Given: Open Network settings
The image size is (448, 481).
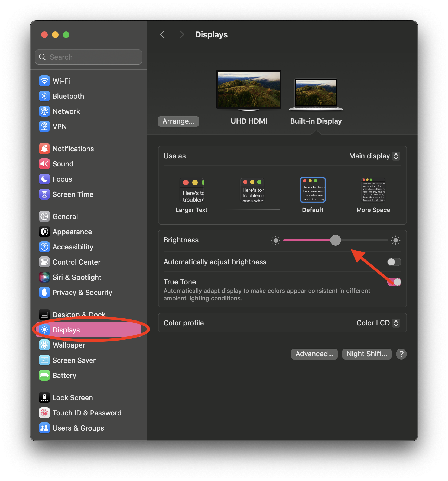Looking at the screenshot, I should 44,111.
